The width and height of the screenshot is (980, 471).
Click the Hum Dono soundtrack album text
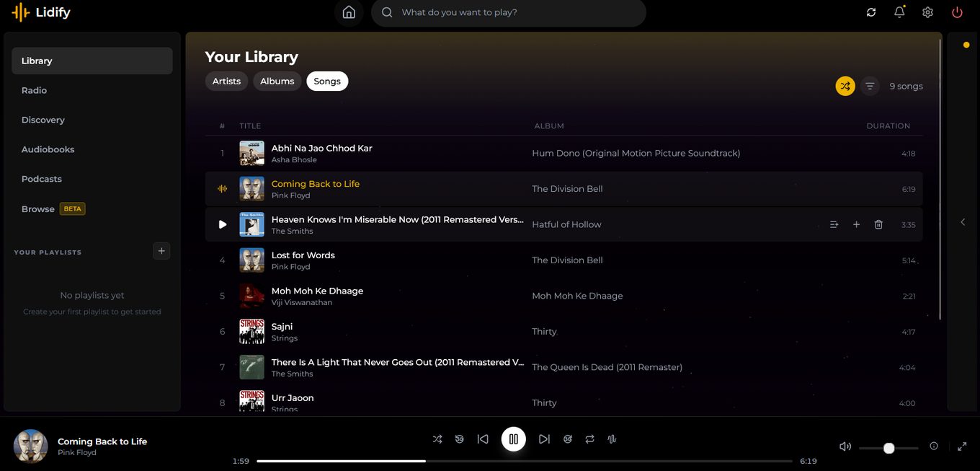click(636, 153)
